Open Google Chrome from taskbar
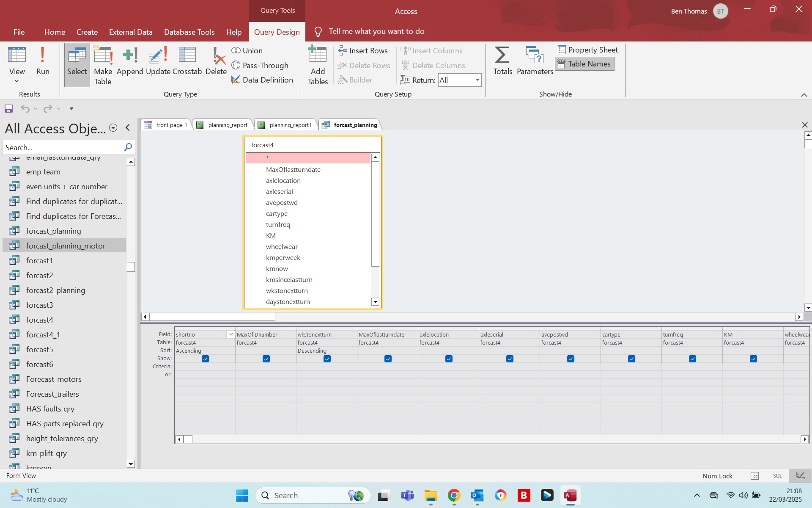The height and width of the screenshot is (508, 812). (454, 495)
